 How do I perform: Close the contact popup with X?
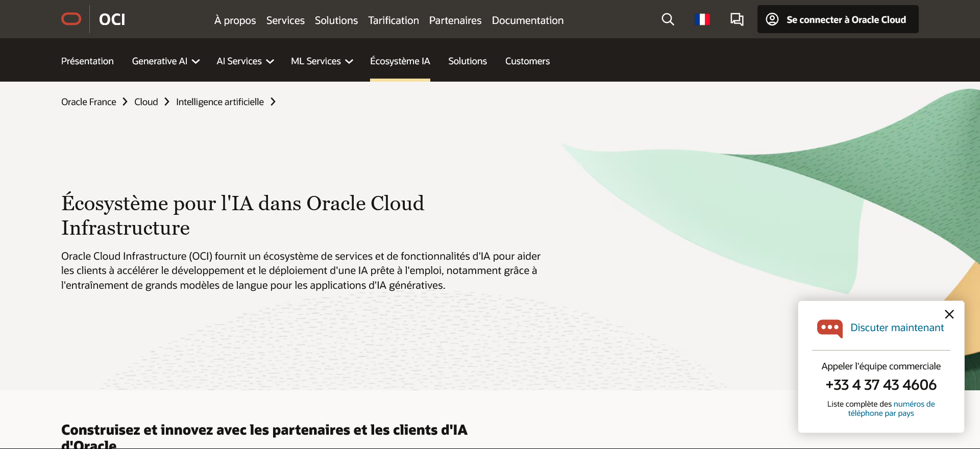(949, 314)
